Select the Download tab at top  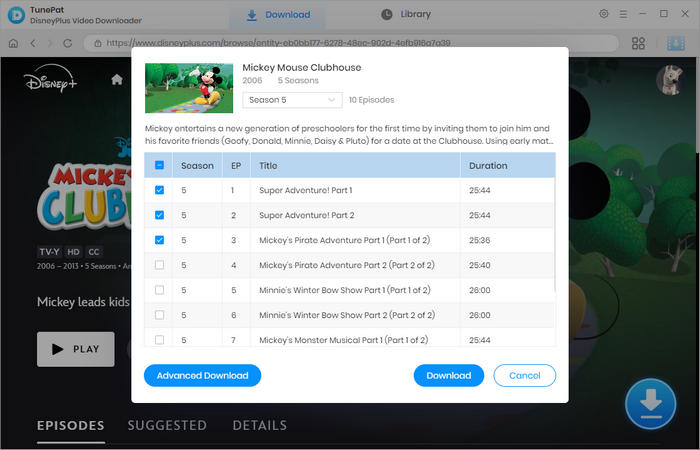click(x=279, y=15)
